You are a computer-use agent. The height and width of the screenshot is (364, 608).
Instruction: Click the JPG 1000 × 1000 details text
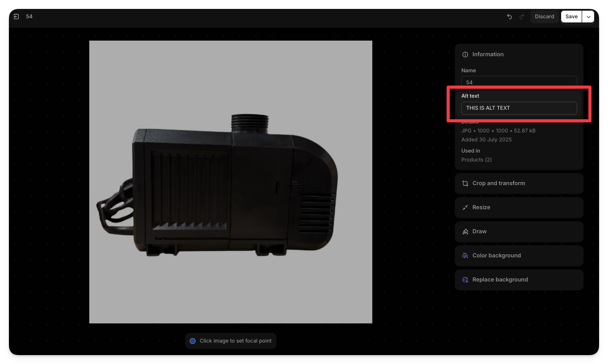click(498, 131)
